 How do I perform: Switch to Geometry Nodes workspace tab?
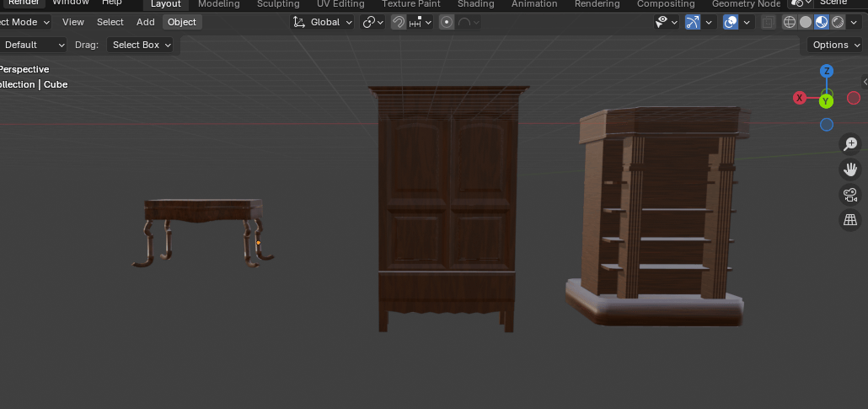(746, 4)
